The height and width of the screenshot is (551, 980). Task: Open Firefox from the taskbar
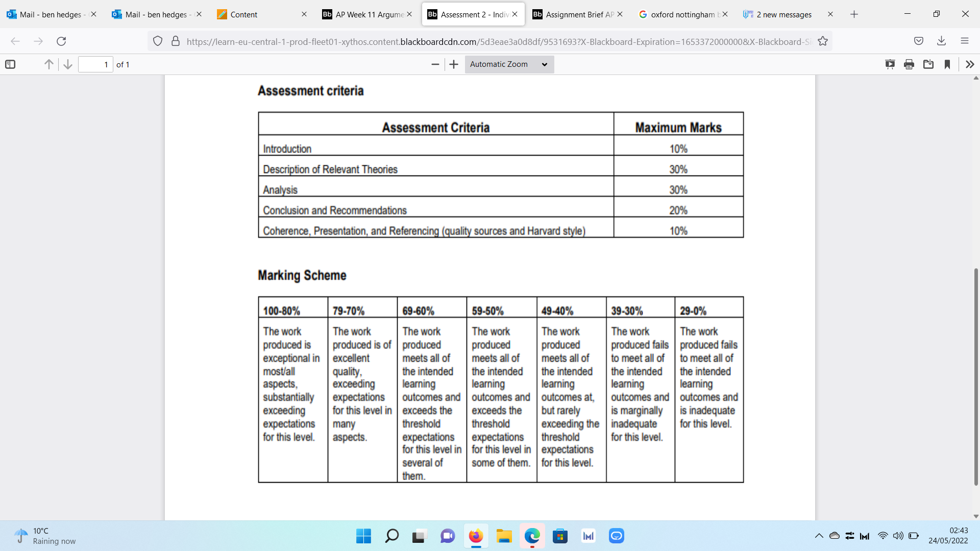click(x=476, y=536)
